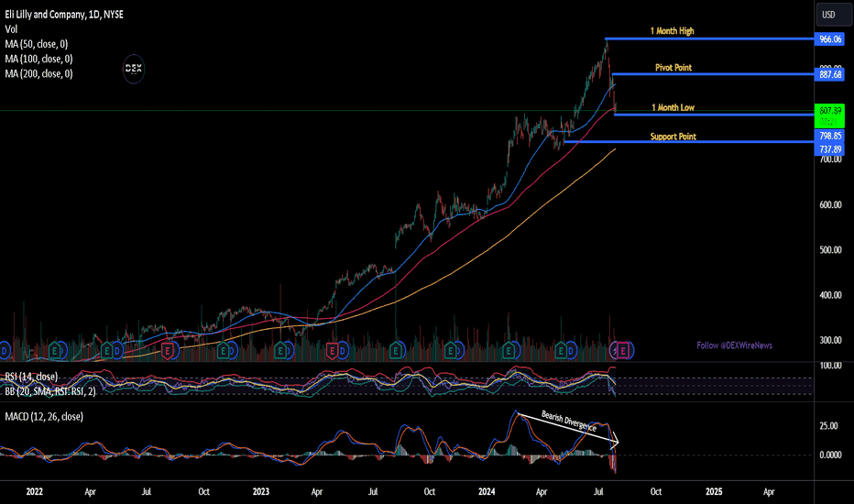Click the red earnings marker before Oct 2022
This screenshot has width=854, height=504.
(x=168, y=350)
